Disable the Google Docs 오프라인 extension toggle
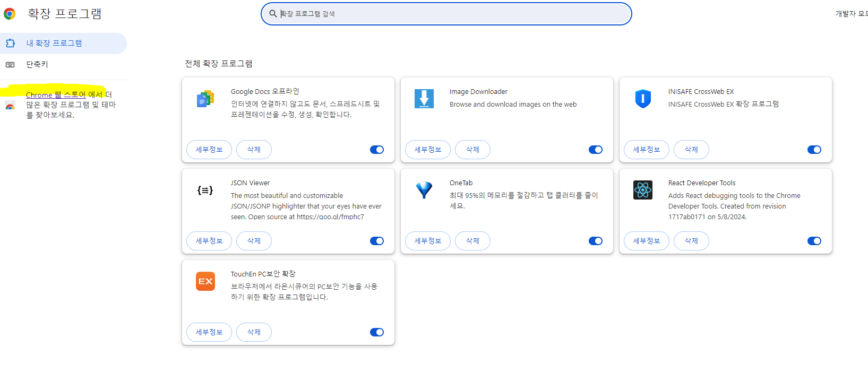Screen dimensions: 868x372 coord(377,150)
